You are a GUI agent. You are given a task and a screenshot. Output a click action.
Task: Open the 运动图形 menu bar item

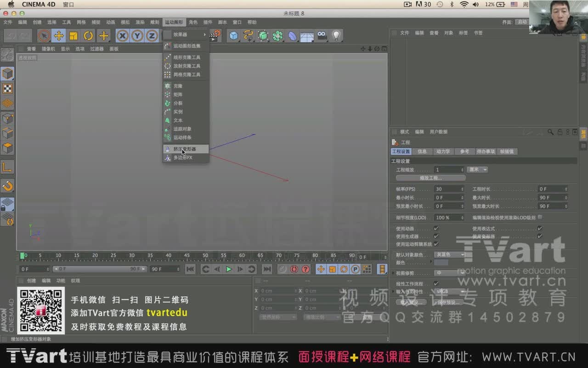pyautogui.click(x=174, y=22)
